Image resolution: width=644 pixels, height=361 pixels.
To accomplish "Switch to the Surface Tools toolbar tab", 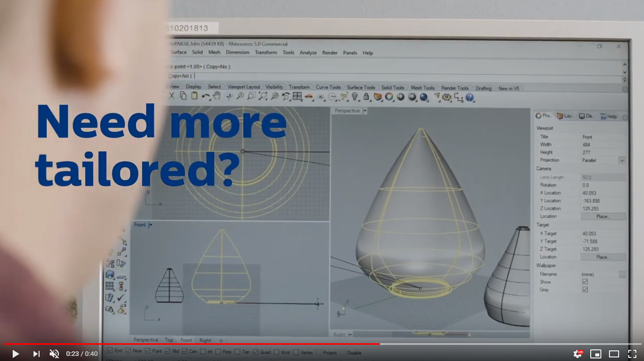I will point(361,87).
